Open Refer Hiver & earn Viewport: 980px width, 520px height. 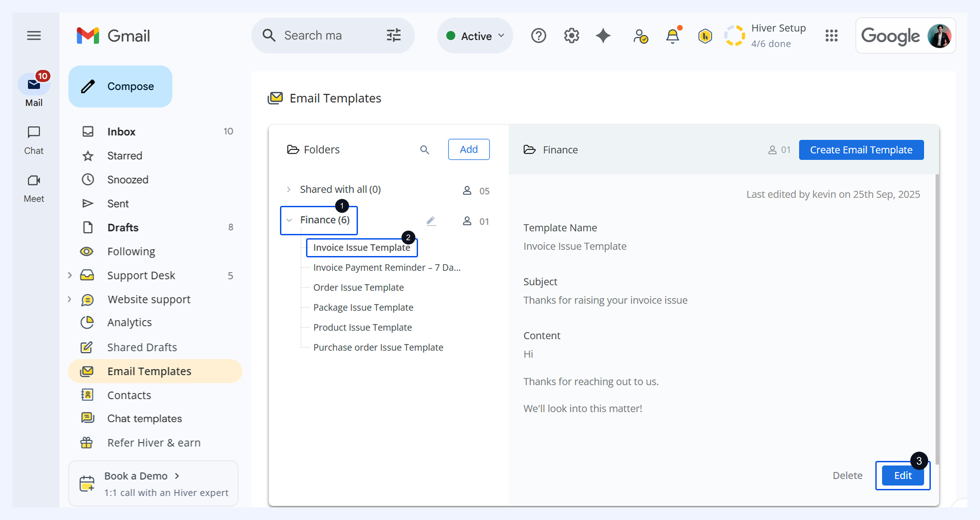[155, 442]
